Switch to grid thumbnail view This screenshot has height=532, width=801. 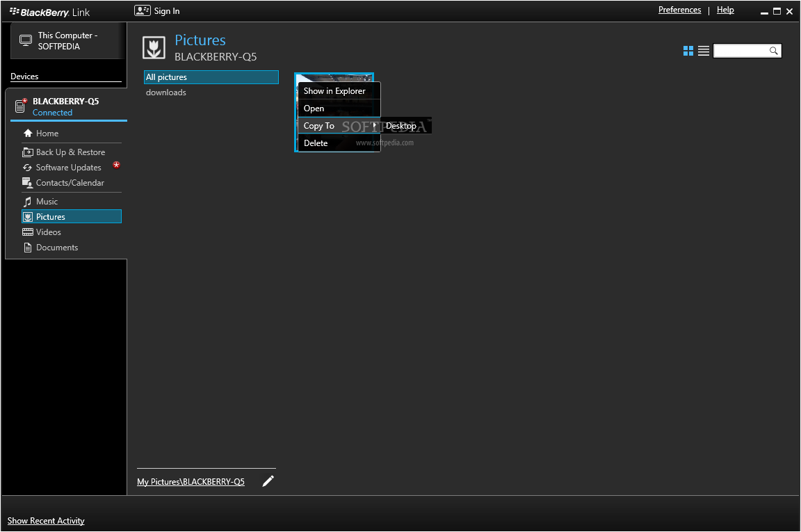coord(688,51)
